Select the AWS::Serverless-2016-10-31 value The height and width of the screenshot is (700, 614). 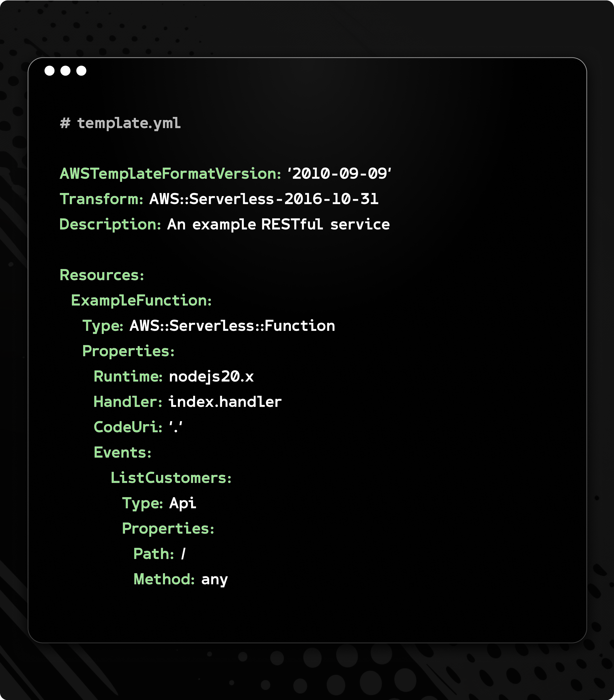(x=264, y=199)
